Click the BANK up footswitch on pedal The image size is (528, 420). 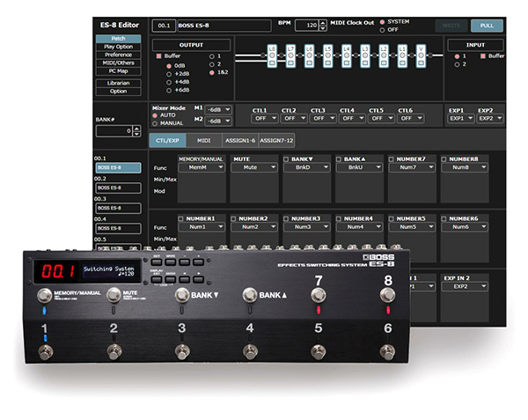pyautogui.click(x=250, y=295)
